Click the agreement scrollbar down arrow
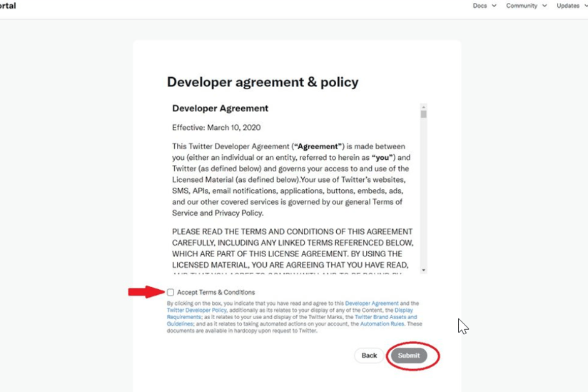The image size is (588, 392). tap(423, 270)
